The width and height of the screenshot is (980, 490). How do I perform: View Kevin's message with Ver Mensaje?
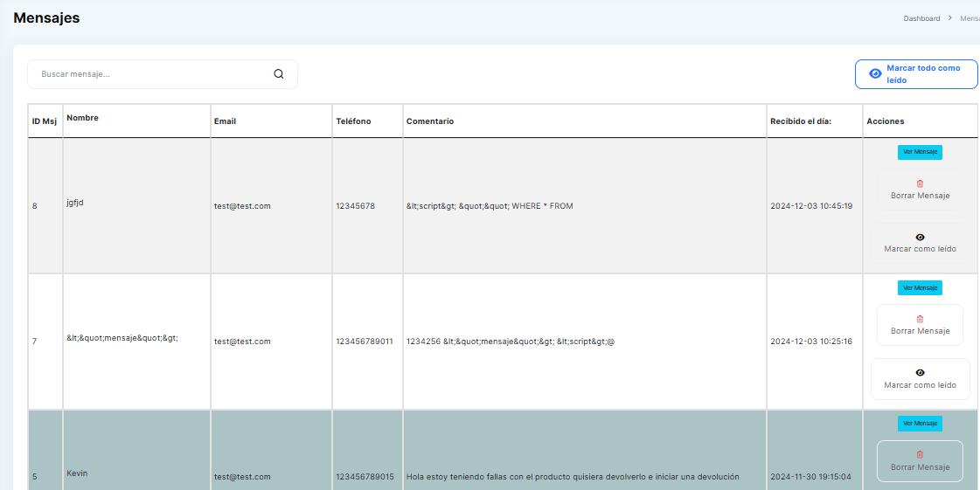(920, 424)
